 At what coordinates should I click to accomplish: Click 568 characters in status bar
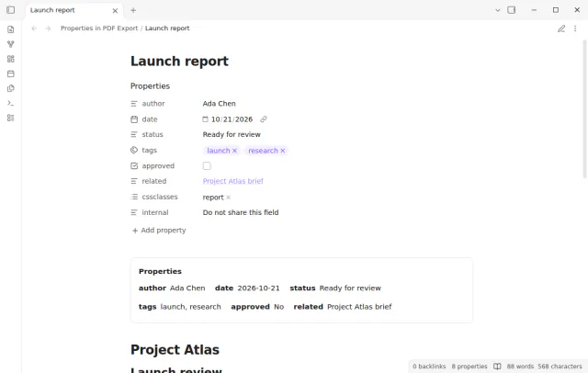click(x=560, y=367)
